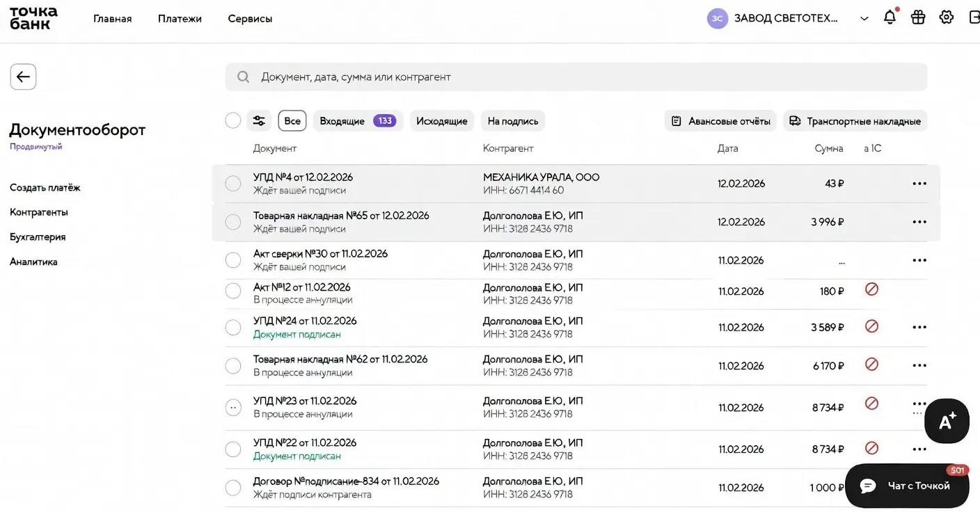
Task: Check the row for Товарная накладная №65
Action: [232, 221]
